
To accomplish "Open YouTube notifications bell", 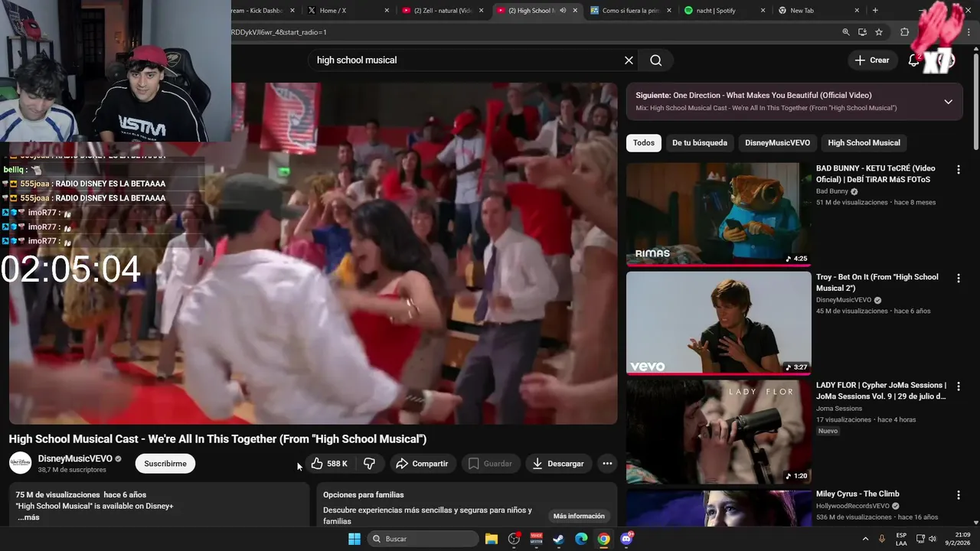I will pos(913,60).
